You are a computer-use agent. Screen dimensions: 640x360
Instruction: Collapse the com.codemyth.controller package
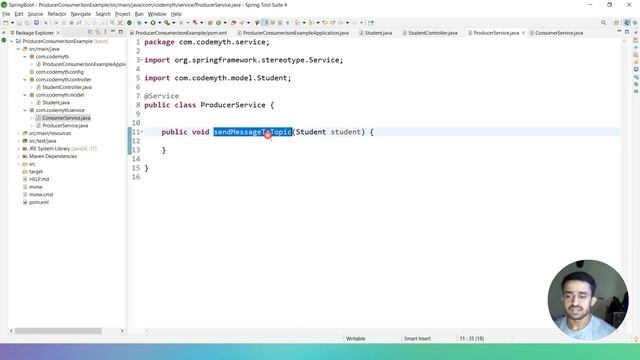point(25,80)
